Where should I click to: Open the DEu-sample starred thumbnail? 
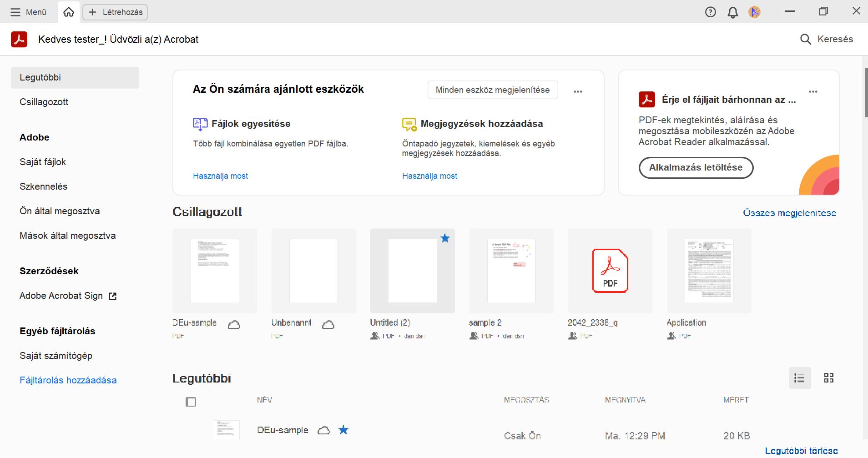coord(215,271)
